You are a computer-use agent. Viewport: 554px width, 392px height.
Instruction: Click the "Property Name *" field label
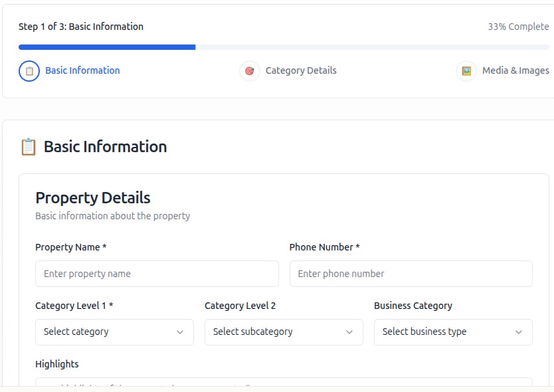pos(71,247)
